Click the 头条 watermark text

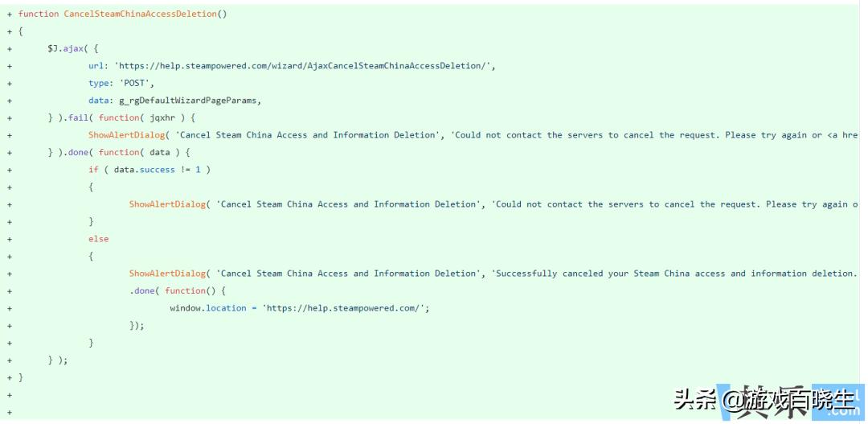694,399
